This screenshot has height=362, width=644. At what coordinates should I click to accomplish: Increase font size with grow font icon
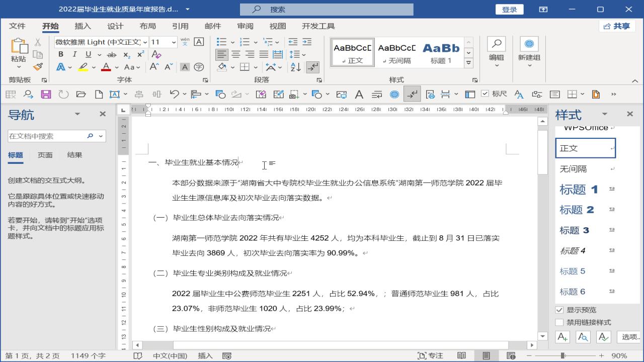[154, 67]
